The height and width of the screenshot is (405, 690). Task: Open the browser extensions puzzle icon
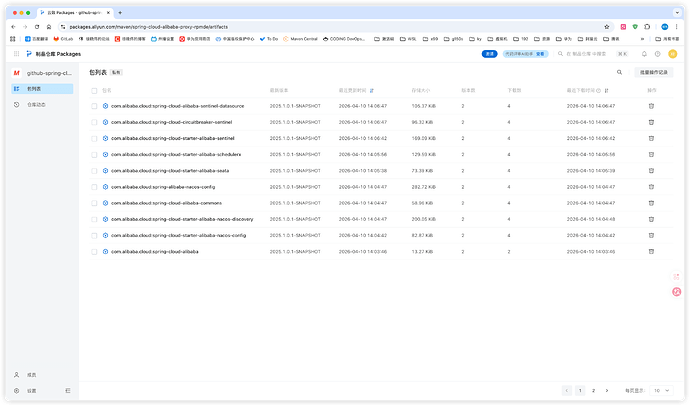(647, 27)
